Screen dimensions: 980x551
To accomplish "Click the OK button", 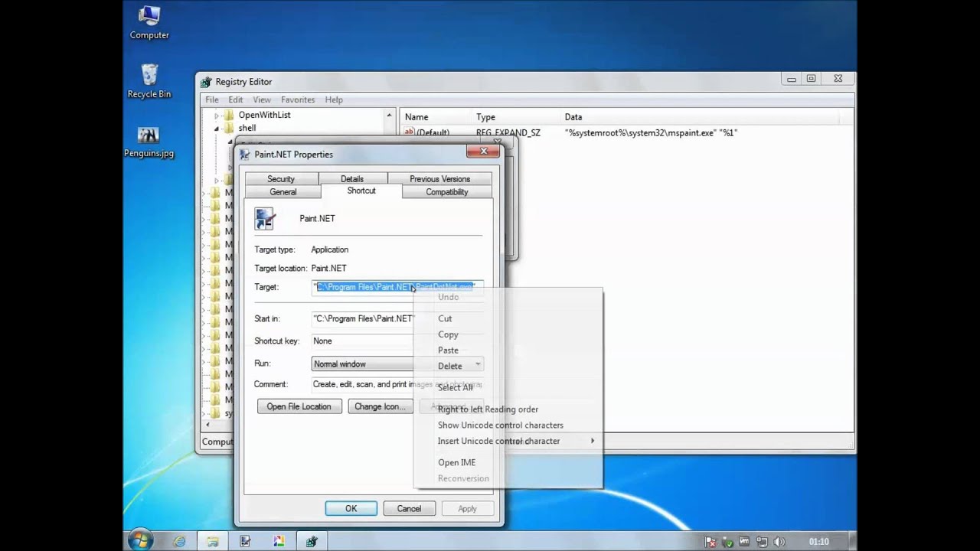I will click(351, 508).
